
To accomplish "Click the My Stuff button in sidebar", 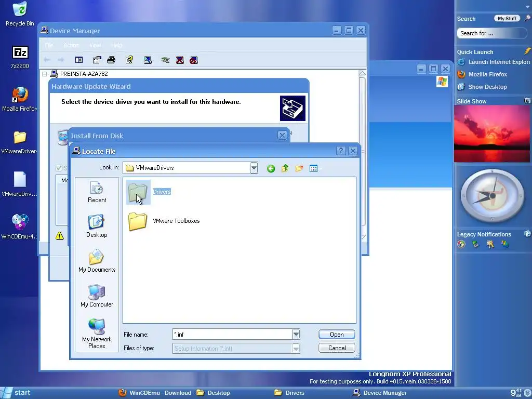I will [507, 18].
